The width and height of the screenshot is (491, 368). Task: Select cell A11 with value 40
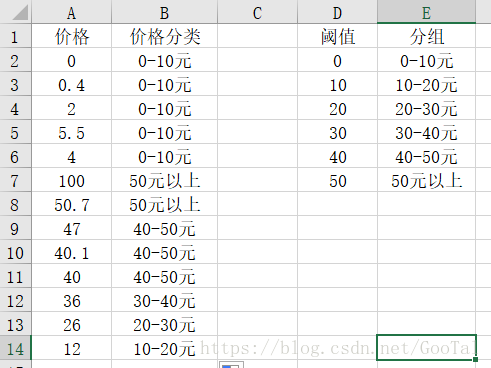coord(71,276)
